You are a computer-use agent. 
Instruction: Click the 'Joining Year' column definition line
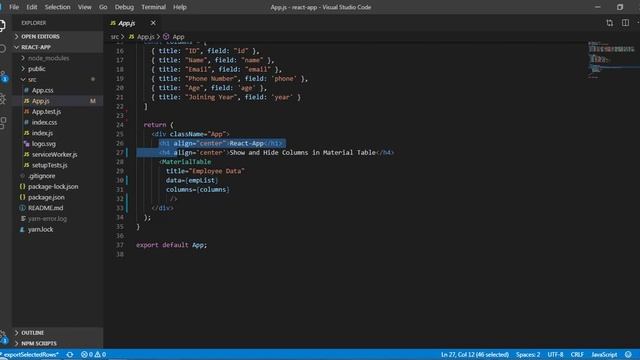[x=226, y=97]
